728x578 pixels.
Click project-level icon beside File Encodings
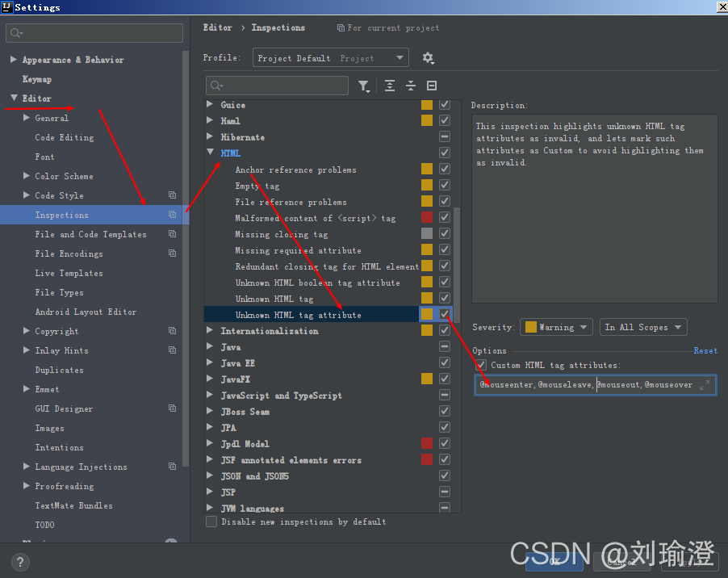click(172, 253)
